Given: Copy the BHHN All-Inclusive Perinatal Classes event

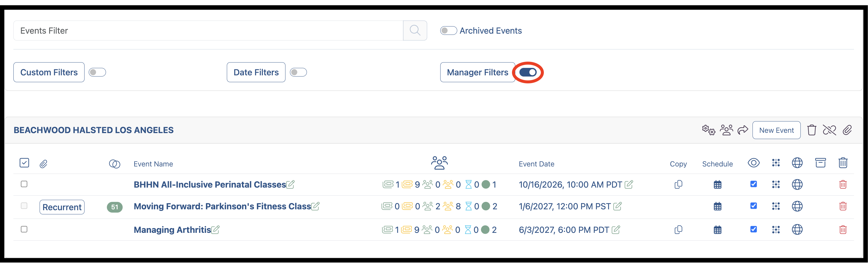Looking at the screenshot, I should [x=678, y=184].
